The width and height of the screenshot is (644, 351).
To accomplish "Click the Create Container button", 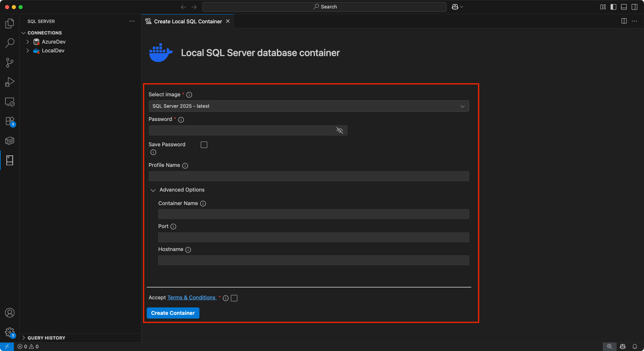I will coord(173,313).
